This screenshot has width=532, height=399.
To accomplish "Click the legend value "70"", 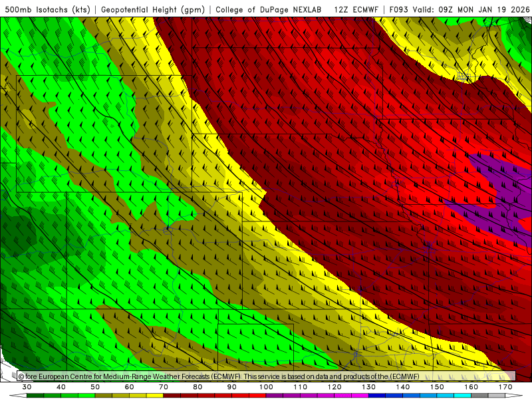I will click(x=164, y=387).
